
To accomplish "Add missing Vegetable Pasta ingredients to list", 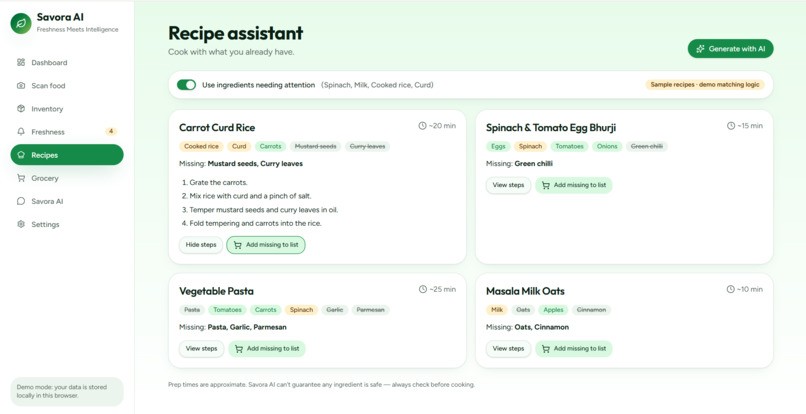I will (267, 349).
